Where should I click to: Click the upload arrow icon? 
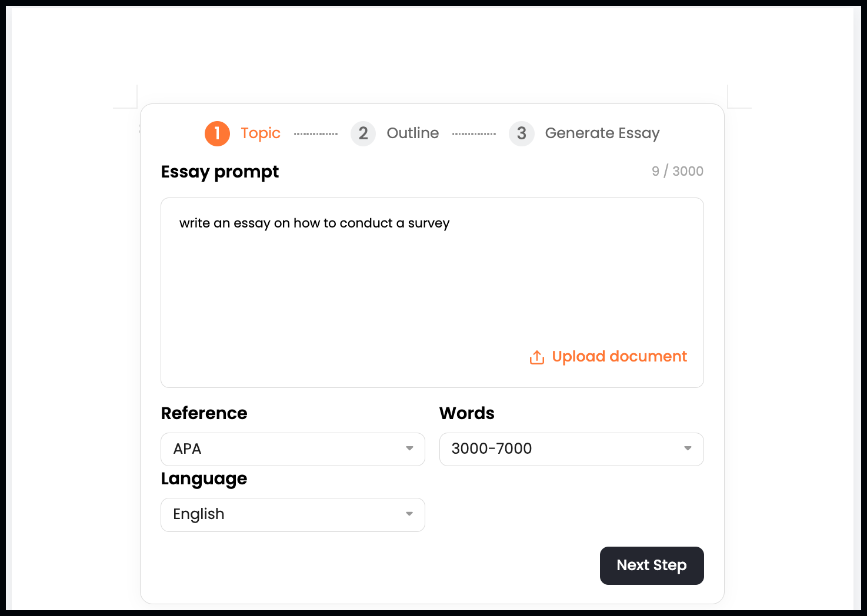[537, 357]
